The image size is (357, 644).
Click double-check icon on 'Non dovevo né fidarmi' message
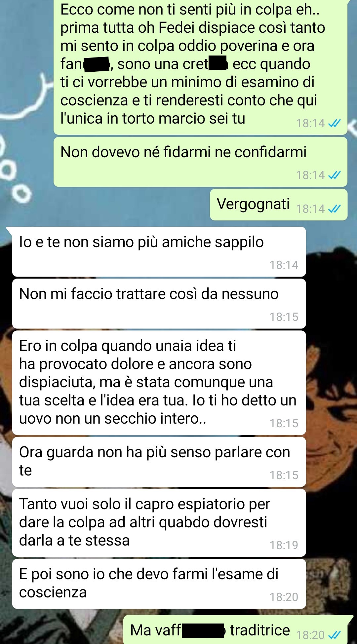[x=334, y=175]
